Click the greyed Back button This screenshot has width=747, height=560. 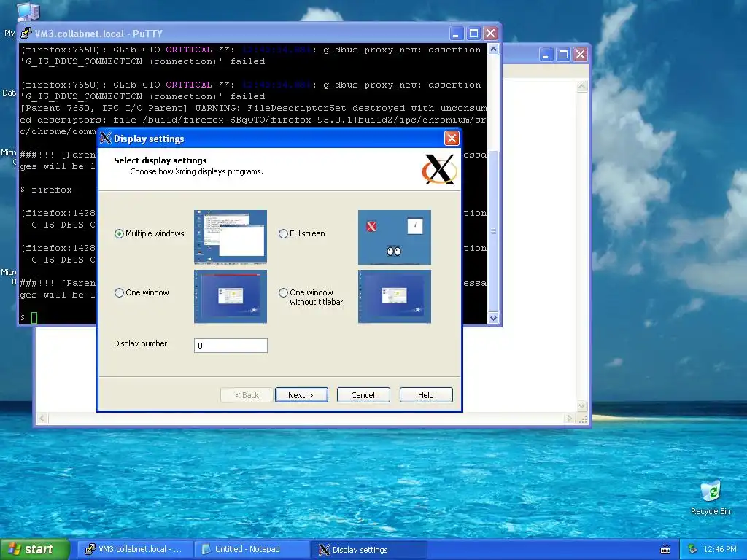[247, 394]
